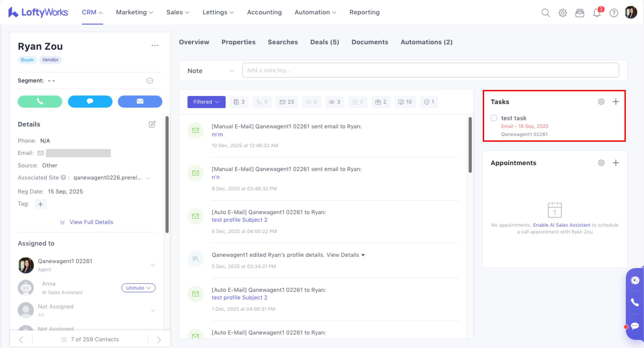This screenshot has height=348, width=644.
Task: Check the test task checkbox
Action: 493,118
